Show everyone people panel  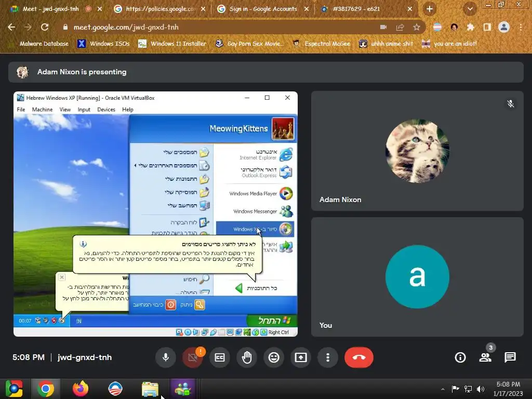(485, 357)
